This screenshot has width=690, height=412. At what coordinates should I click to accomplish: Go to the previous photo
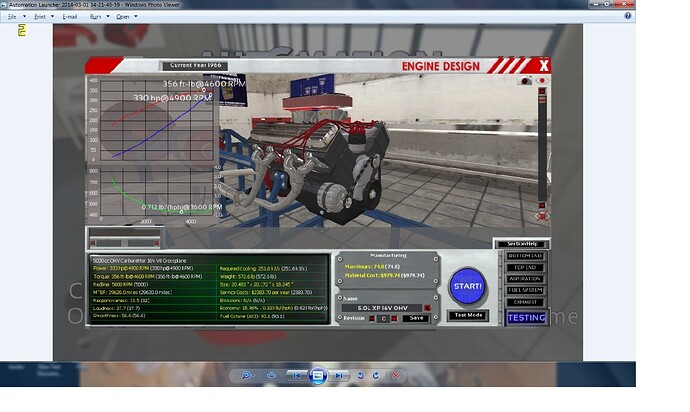296,375
